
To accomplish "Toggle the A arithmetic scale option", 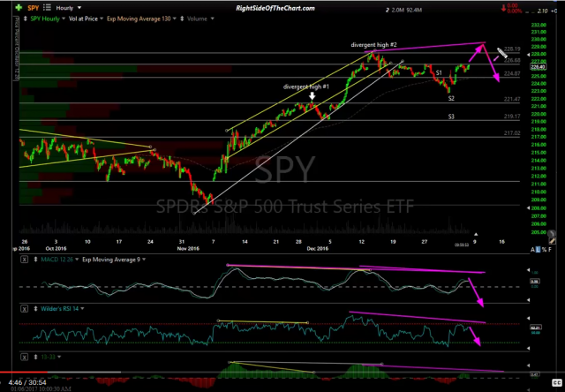I will (x=532, y=249).
